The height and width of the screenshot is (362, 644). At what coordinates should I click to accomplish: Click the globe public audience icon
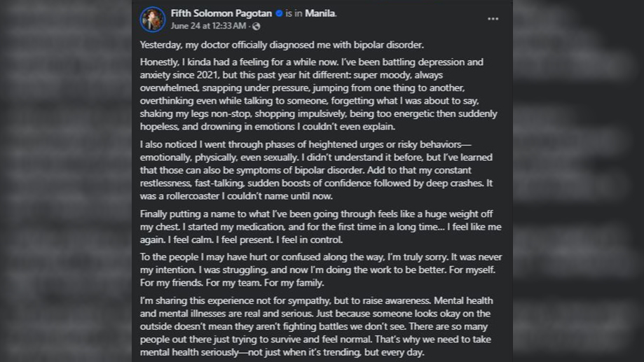(256, 27)
